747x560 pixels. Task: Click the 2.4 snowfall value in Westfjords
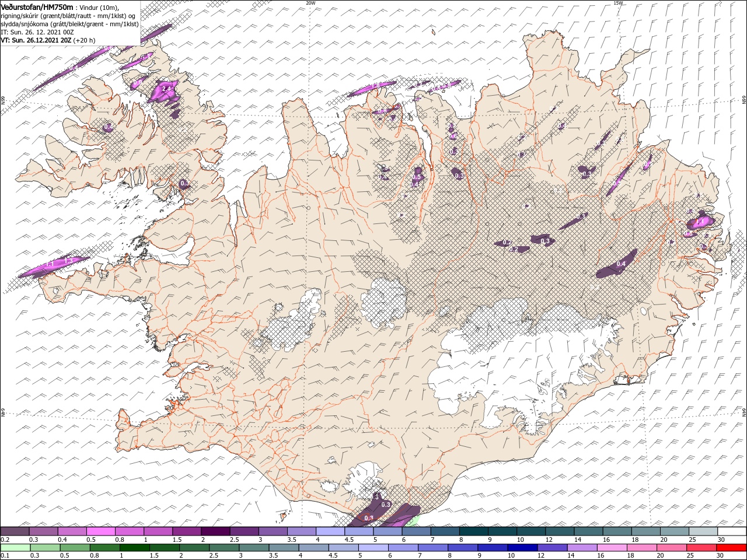[166, 88]
